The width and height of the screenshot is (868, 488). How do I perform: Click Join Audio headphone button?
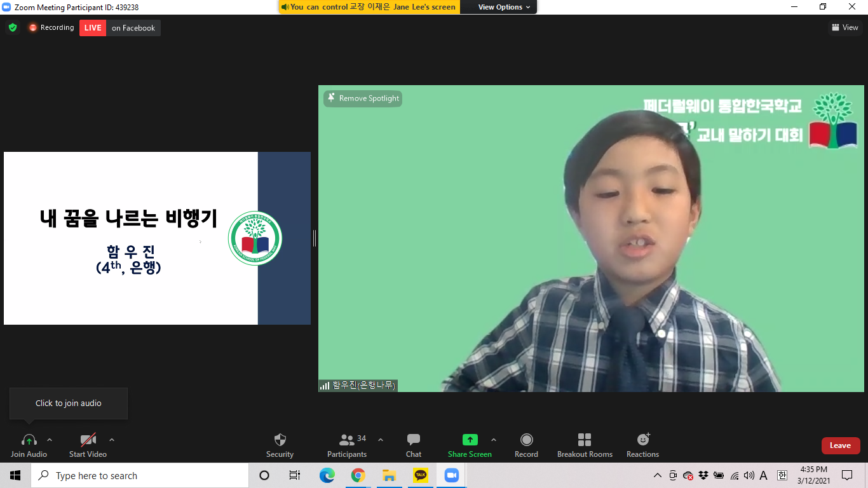coord(29,440)
